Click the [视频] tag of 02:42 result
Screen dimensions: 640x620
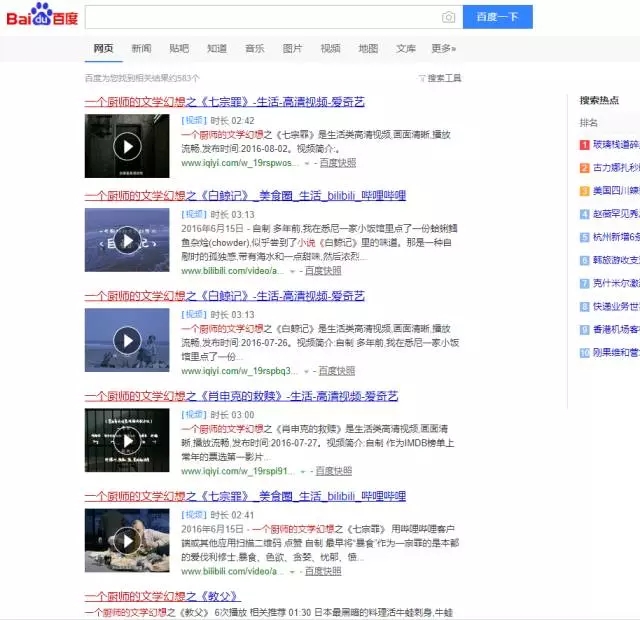click(194, 120)
